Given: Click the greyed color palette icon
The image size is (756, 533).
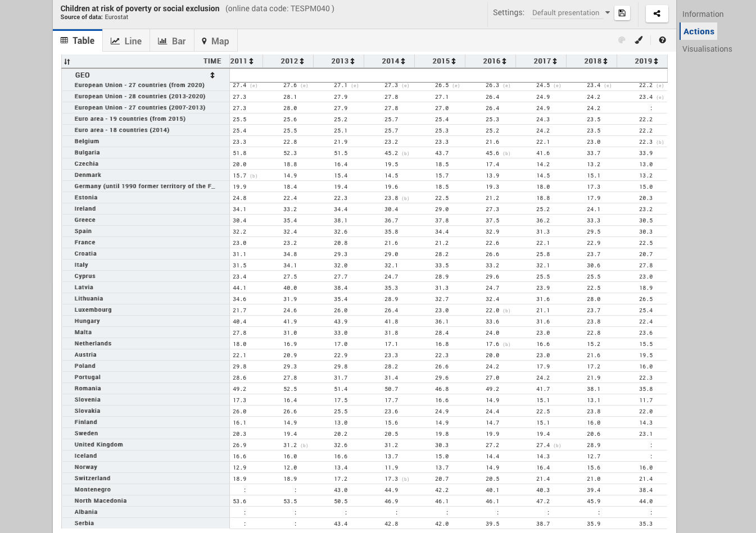Looking at the screenshot, I should pos(622,40).
